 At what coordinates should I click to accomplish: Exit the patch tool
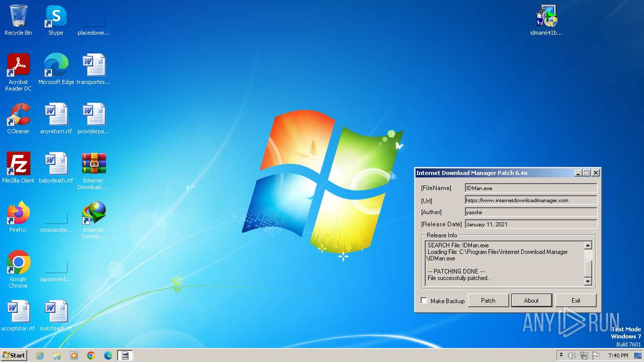576,301
